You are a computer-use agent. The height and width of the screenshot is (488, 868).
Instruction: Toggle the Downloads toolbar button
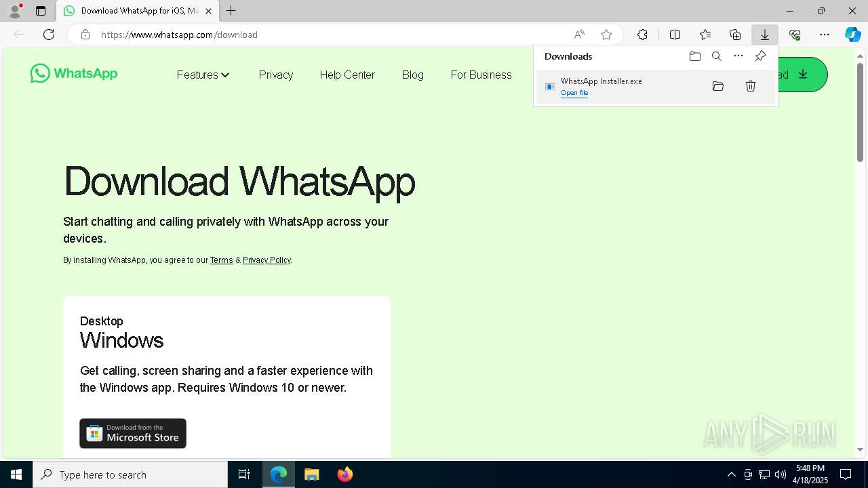point(765,35)
